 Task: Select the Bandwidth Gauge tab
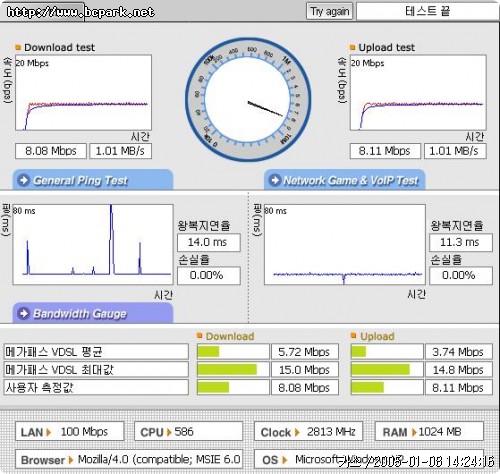pyautogui.click(x=93, y=313)
